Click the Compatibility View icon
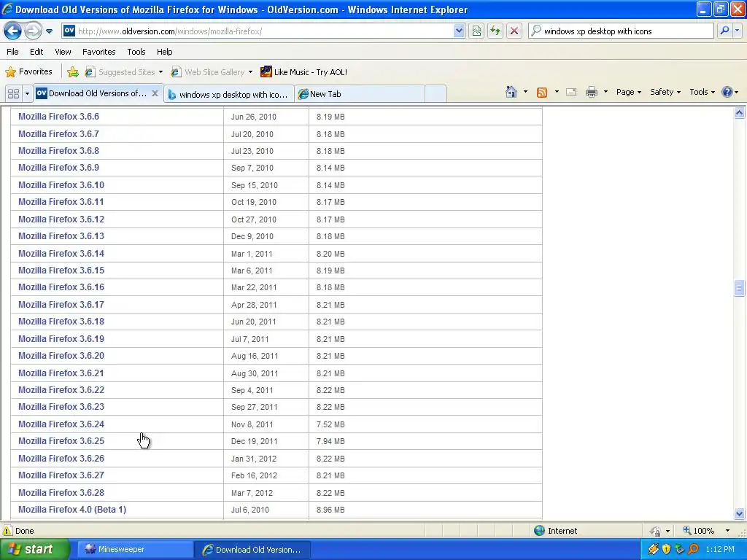 (476, 31)
